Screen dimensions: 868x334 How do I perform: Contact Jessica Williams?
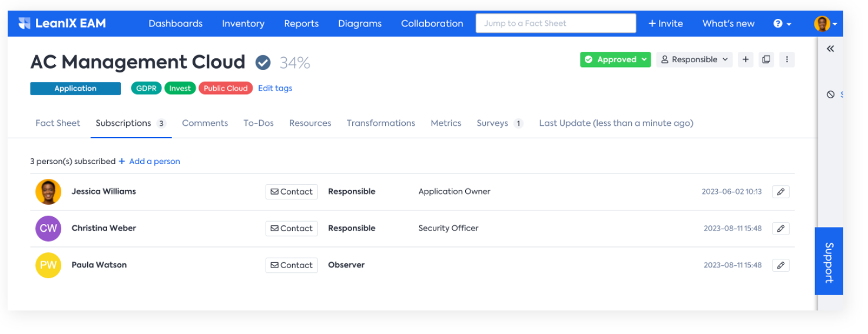pos(291,192)
